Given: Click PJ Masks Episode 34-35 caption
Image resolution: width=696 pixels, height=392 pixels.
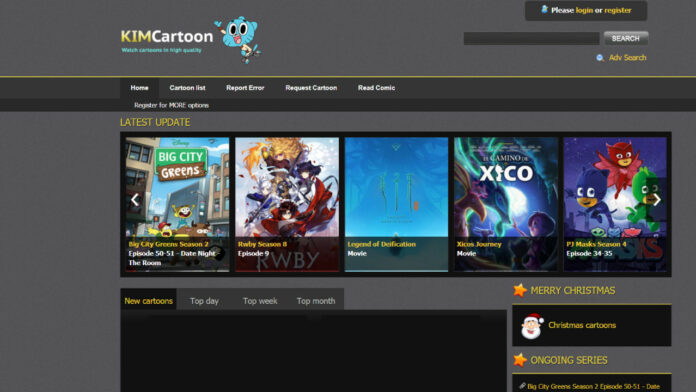Looking at the screenshot, I should click(x=589, y=253).
